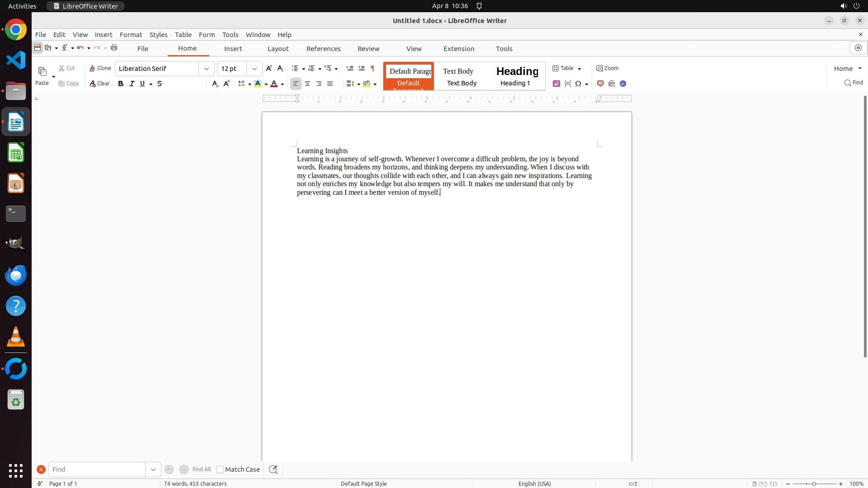The image size is (868, 488).
Task: Justify the paragraph text
Action: [330, 84]
